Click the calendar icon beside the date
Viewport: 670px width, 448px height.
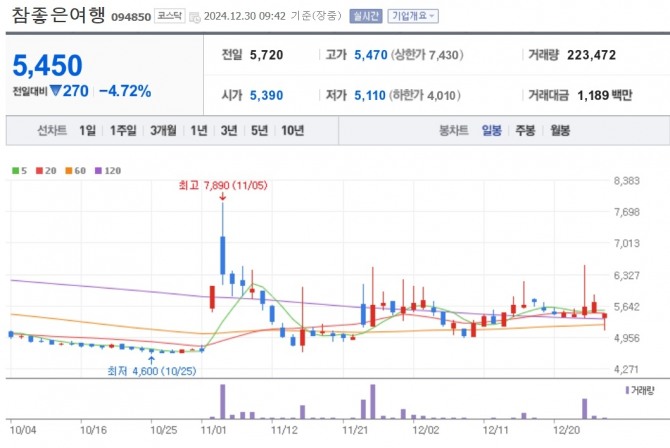[x=194, y=18]
